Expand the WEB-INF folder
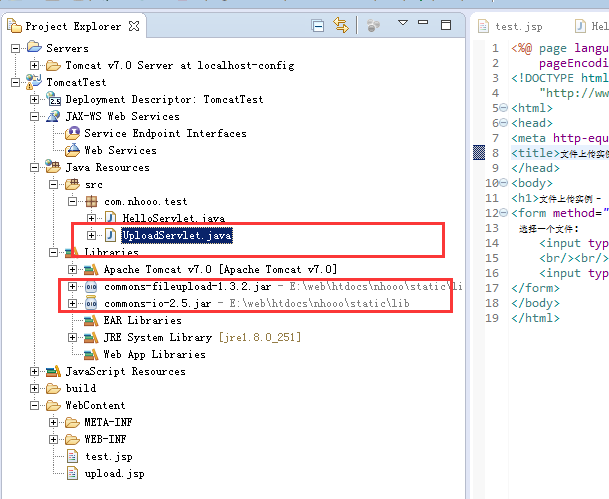This screenshot has height=499, width=609. [x=53, y=439]
